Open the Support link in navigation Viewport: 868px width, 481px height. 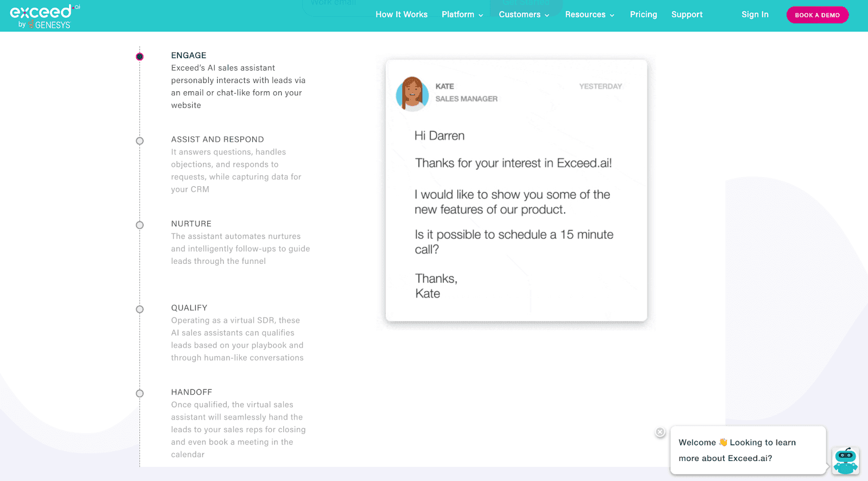tap(687, 15)
